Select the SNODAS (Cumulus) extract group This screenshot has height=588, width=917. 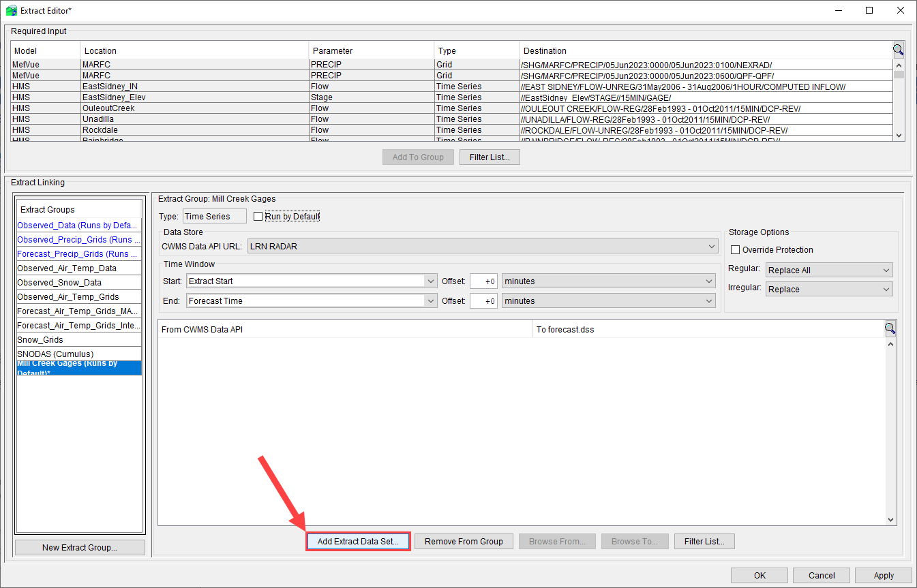click(x=56, y=354)
